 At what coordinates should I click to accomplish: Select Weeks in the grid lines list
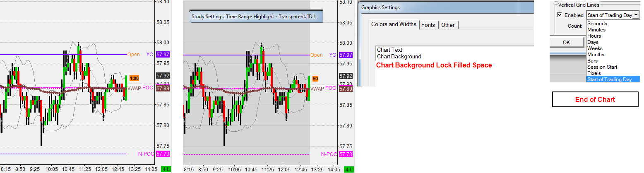(x=613, y=48)
